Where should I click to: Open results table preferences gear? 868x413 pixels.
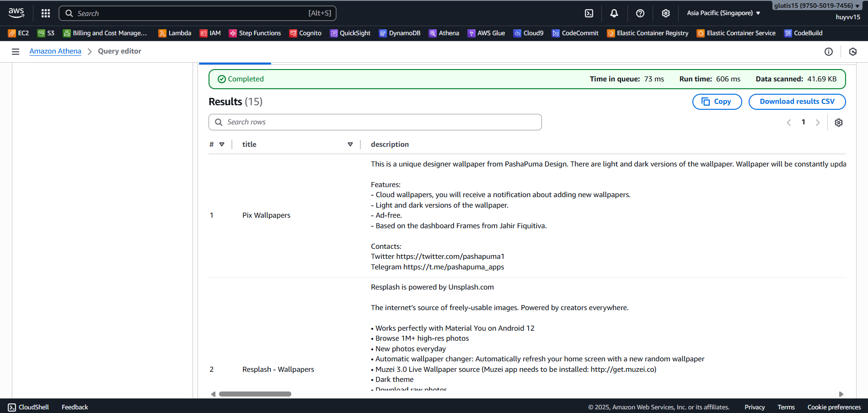pos(839,123)
